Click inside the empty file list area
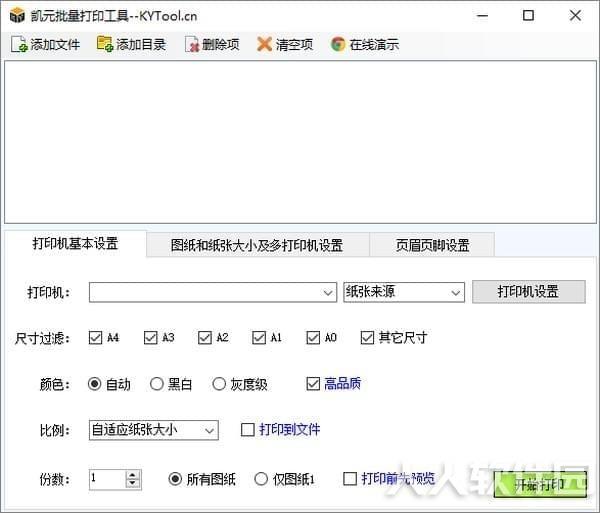600x513 pixels. point(300,142)
